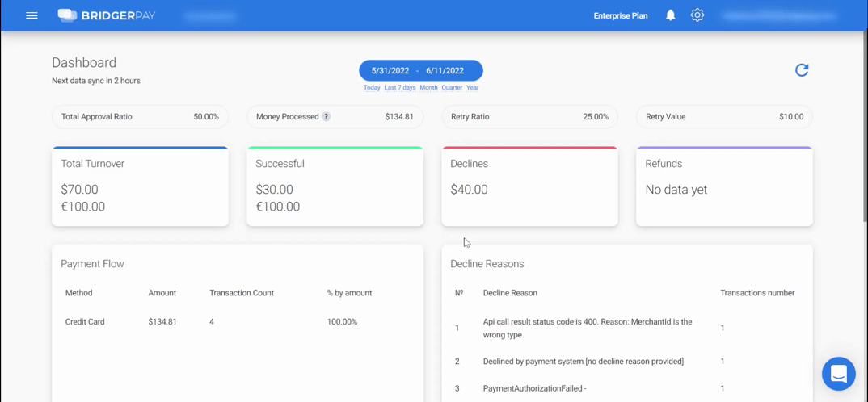
Task: Open the Successful card
Action: [x=335, y=186]
